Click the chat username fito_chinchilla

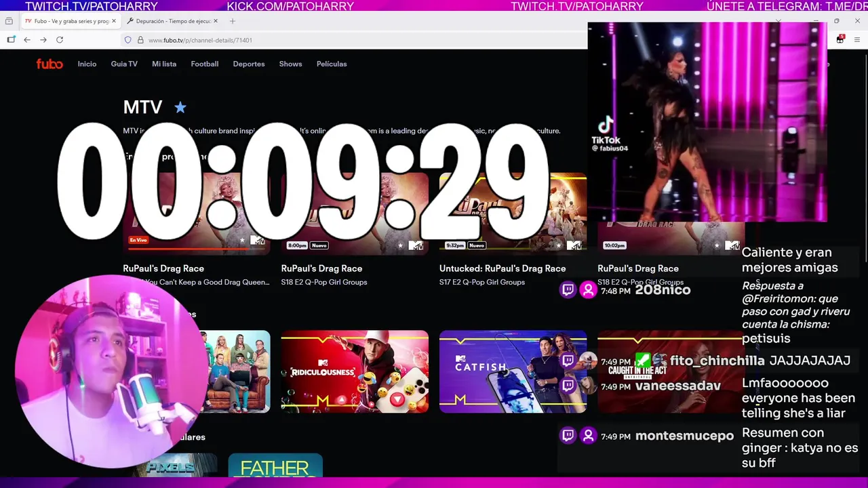point(717,361)
